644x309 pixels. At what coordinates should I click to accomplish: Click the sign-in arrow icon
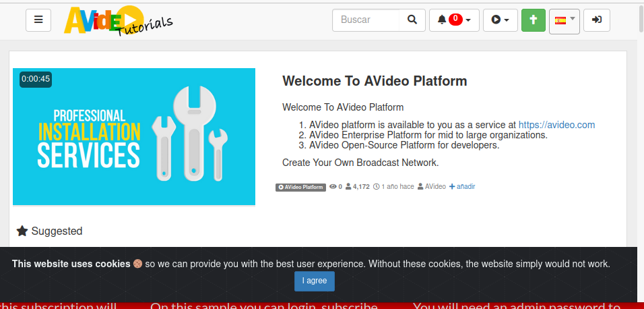596,20
